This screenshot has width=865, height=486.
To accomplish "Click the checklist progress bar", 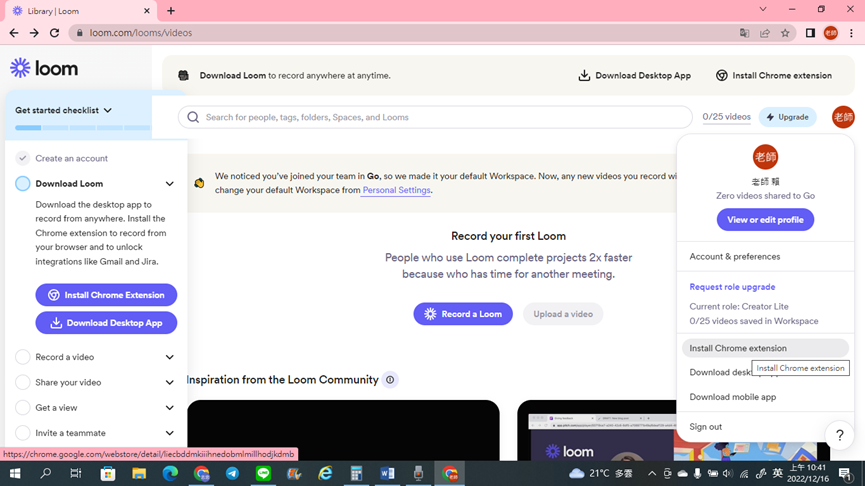I will coord(83,127).
